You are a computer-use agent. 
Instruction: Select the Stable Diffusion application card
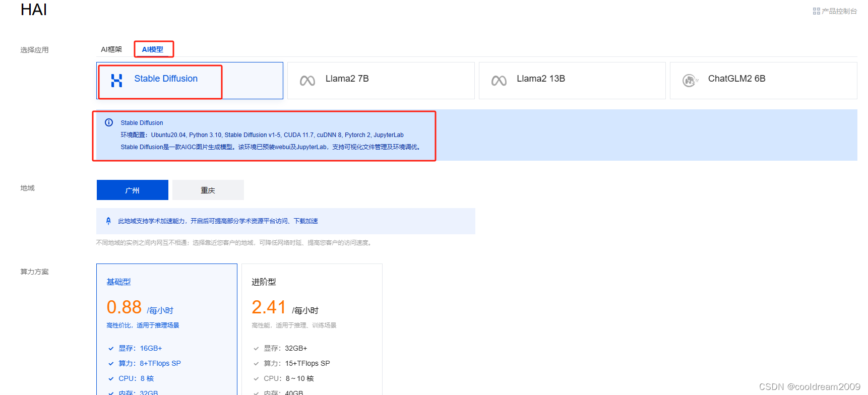click(190, 81)
